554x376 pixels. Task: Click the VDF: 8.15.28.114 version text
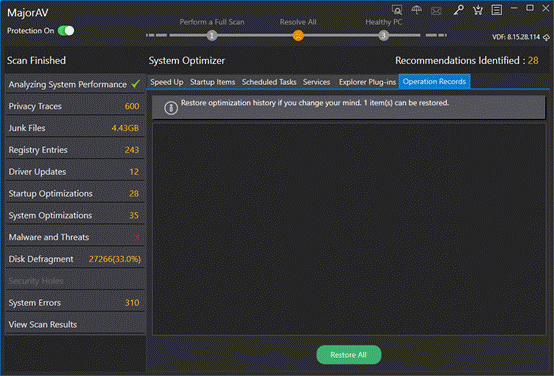[516, 37]
